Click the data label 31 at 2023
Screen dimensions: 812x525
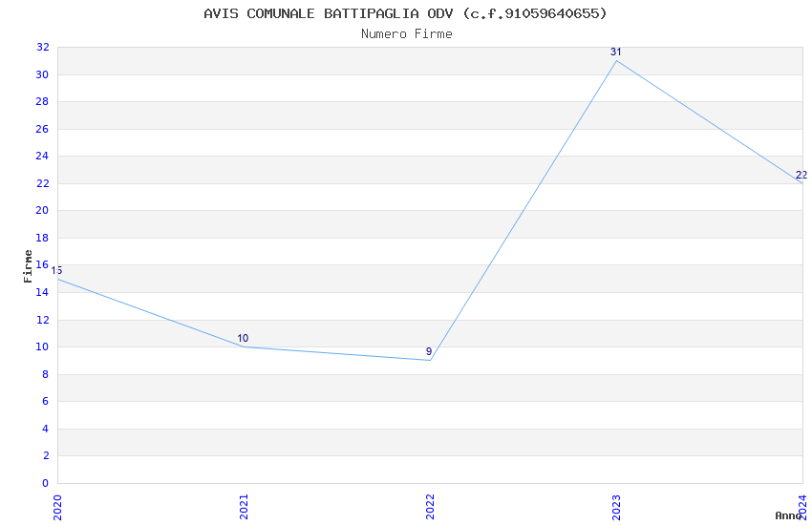click(x=616, y=52)
